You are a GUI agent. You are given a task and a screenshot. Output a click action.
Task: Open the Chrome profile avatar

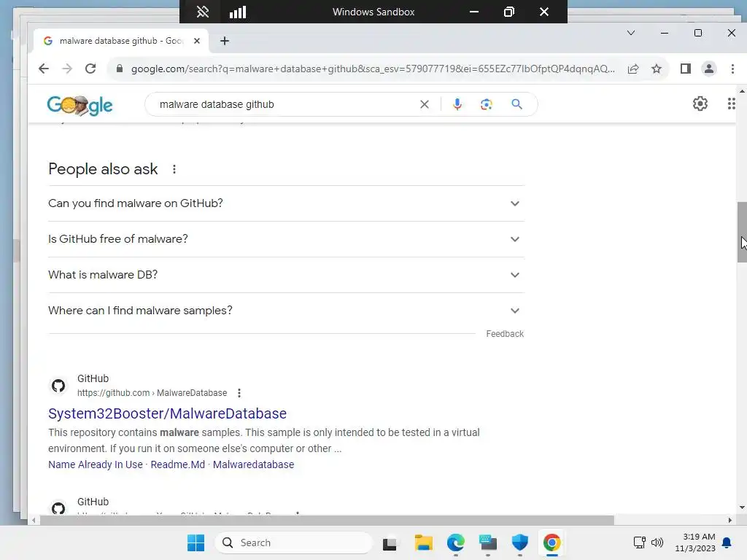tap(709, 69)
